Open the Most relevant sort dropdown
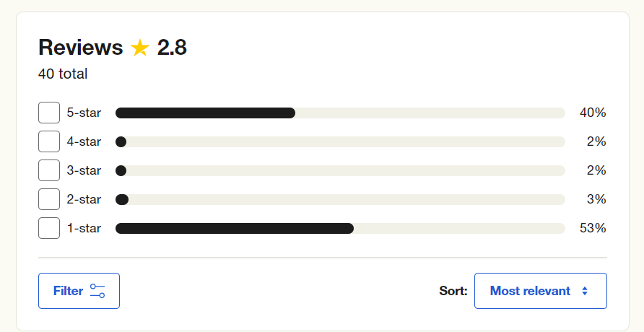This screenshot has height=332, width=644. (x=541, y=291)
